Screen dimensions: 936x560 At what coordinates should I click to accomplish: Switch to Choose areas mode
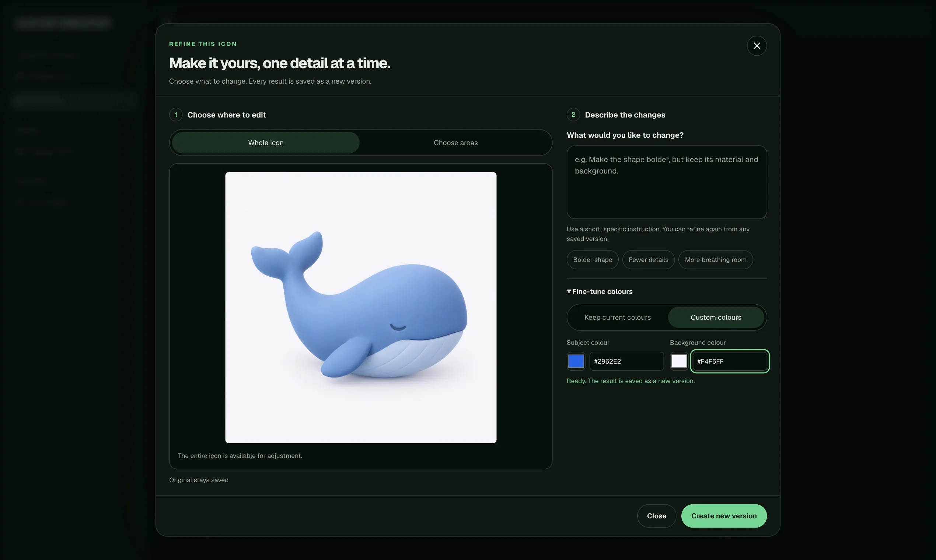(x=455, y=143)
